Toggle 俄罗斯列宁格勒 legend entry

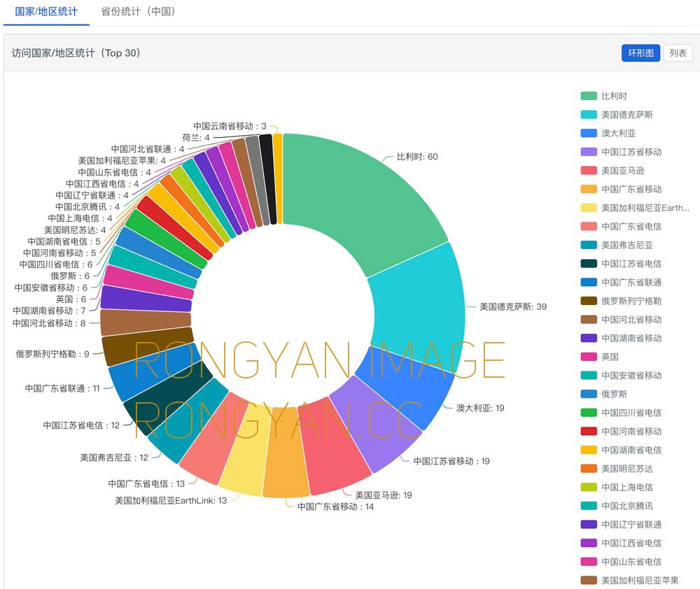621,301
